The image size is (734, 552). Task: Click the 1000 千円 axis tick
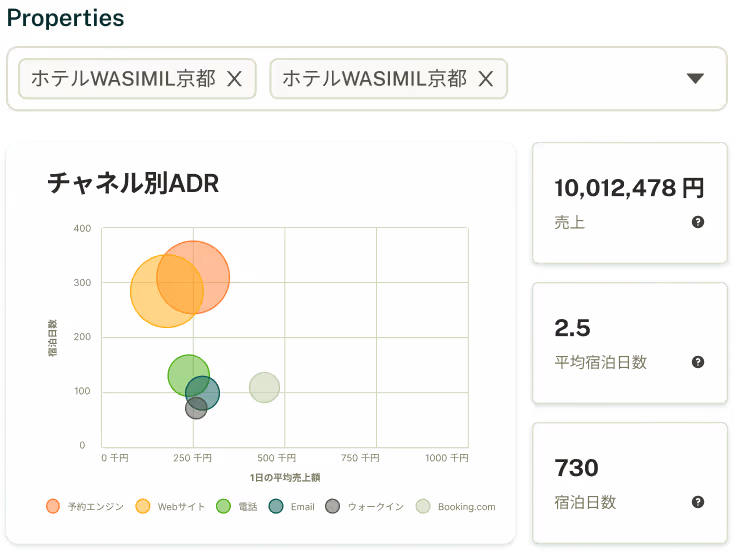pyautogui.click(x=447, y=458)
